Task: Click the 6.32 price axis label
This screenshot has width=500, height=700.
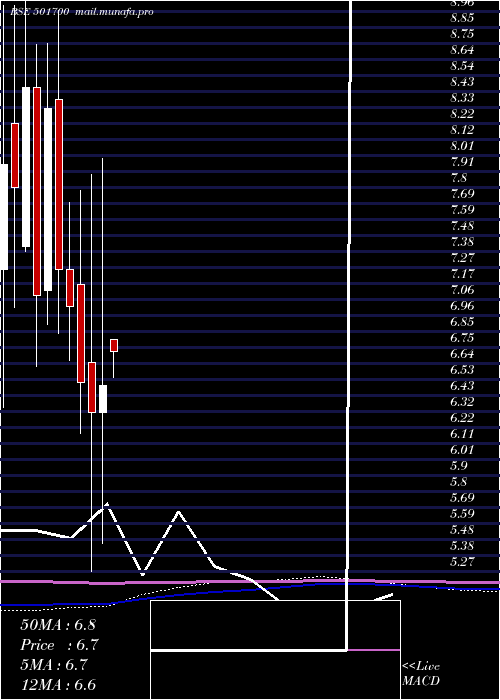Action: click(x=462, y=401)
